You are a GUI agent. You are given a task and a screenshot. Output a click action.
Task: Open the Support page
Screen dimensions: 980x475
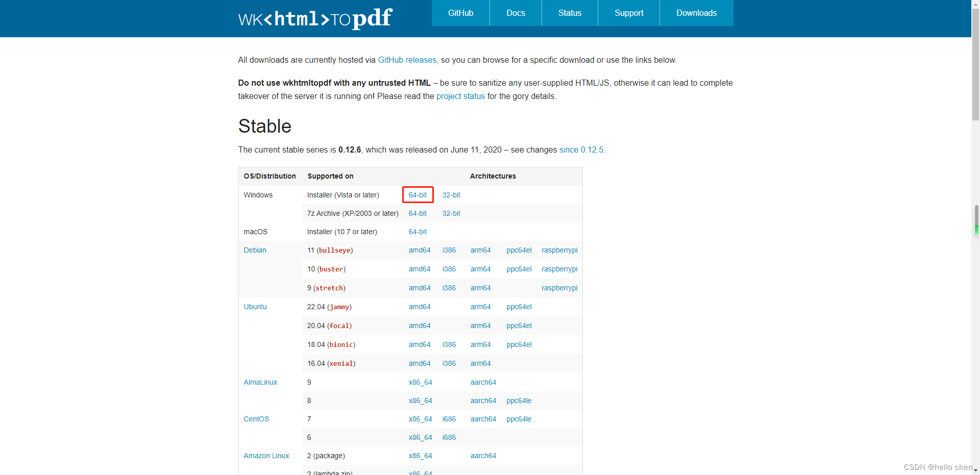pos(628,13)
